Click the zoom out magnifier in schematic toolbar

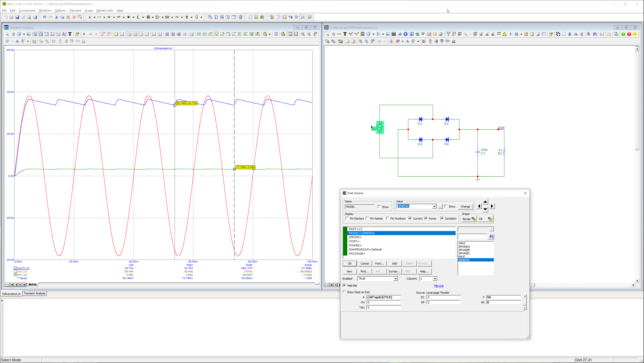point(366,41)
